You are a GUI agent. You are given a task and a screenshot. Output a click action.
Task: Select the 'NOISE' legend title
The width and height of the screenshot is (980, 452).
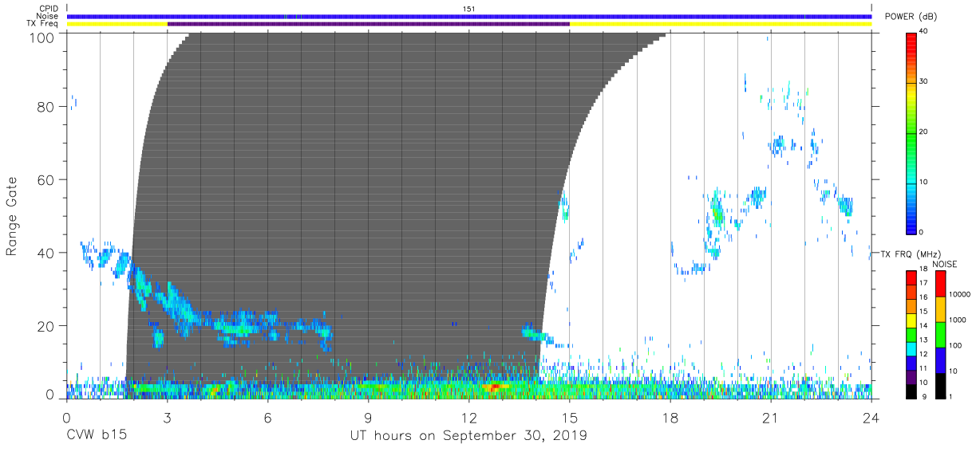pyautogui.click(x=944, y=264)
